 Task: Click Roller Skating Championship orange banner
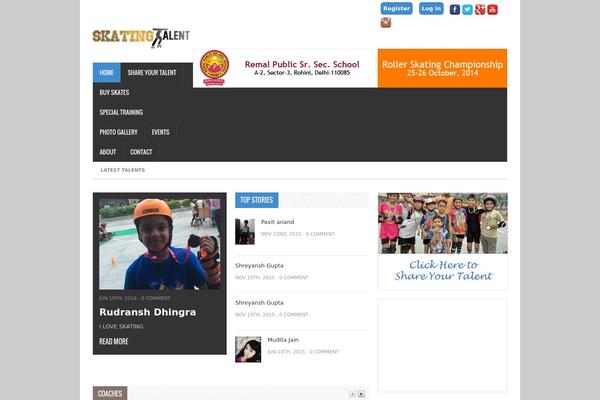[x=442, y=68]
